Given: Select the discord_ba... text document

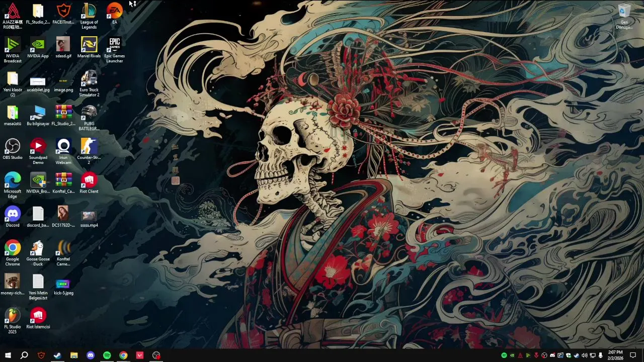Looking at the screenshot, I should coord(38,217).
